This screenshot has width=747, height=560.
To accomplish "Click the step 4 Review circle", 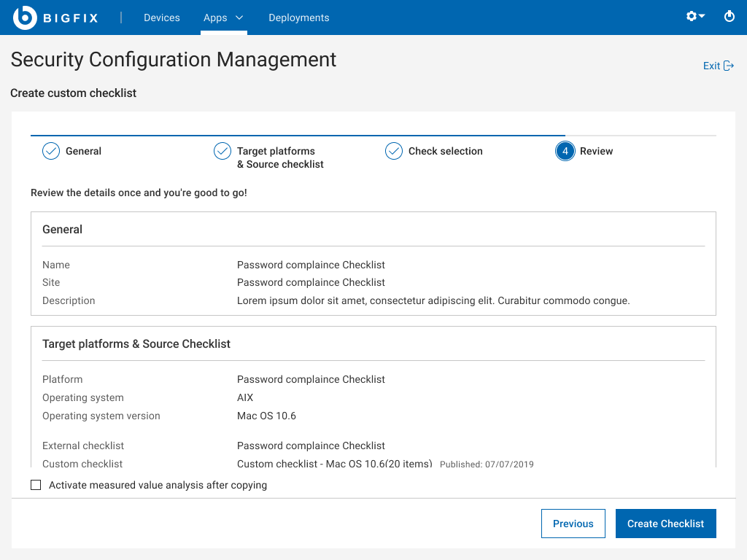I will 565,151.
